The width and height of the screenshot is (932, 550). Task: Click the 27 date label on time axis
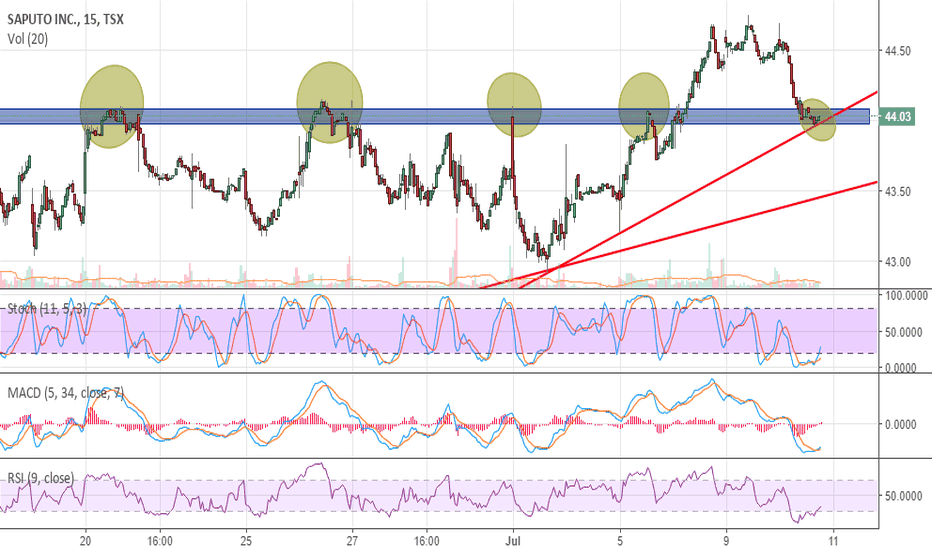[353, 541]
